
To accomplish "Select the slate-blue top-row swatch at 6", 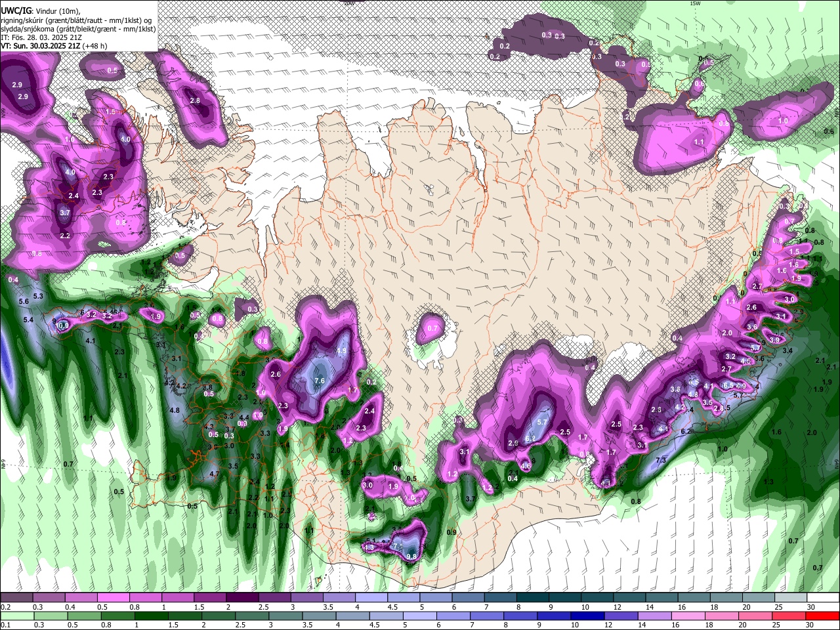I will [467, 598].
